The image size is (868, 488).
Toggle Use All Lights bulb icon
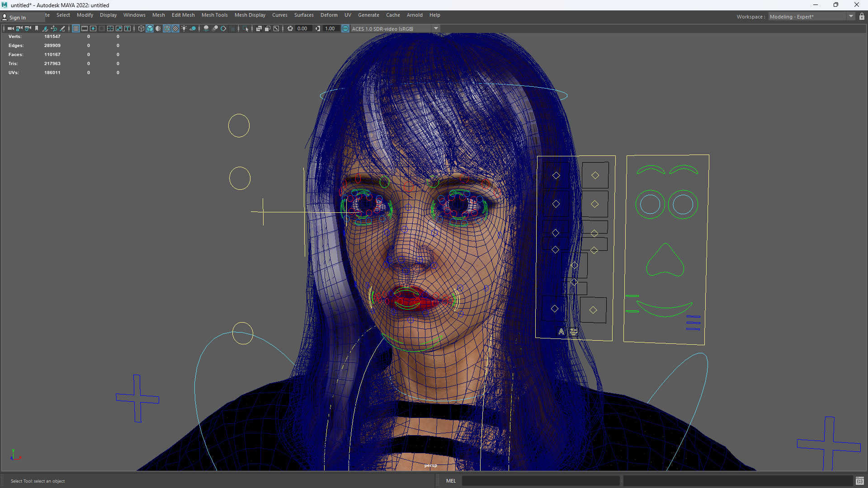184,28
